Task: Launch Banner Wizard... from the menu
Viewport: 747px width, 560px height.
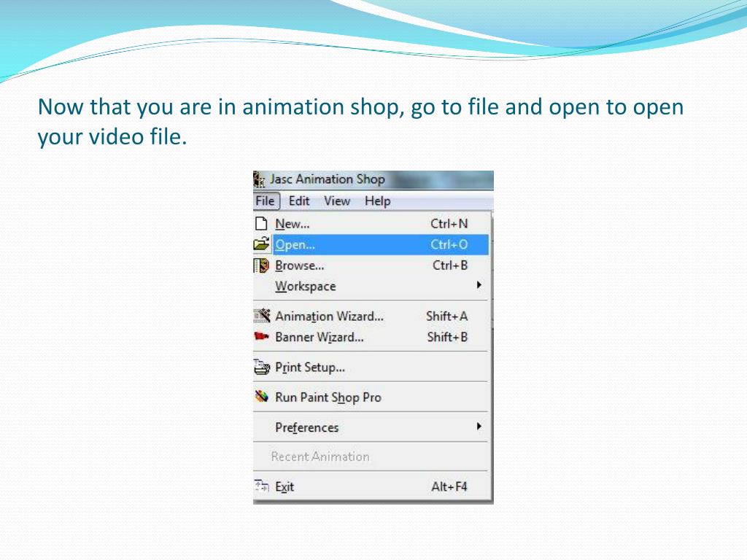Action: pos(371,337)
